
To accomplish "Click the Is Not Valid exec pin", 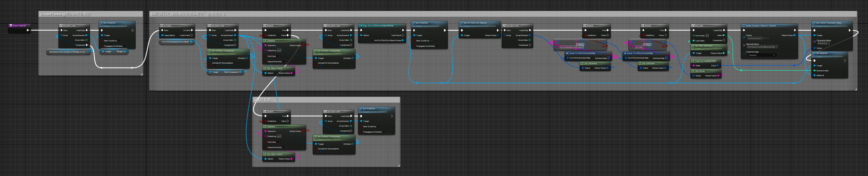I will (x=192, y=35).
